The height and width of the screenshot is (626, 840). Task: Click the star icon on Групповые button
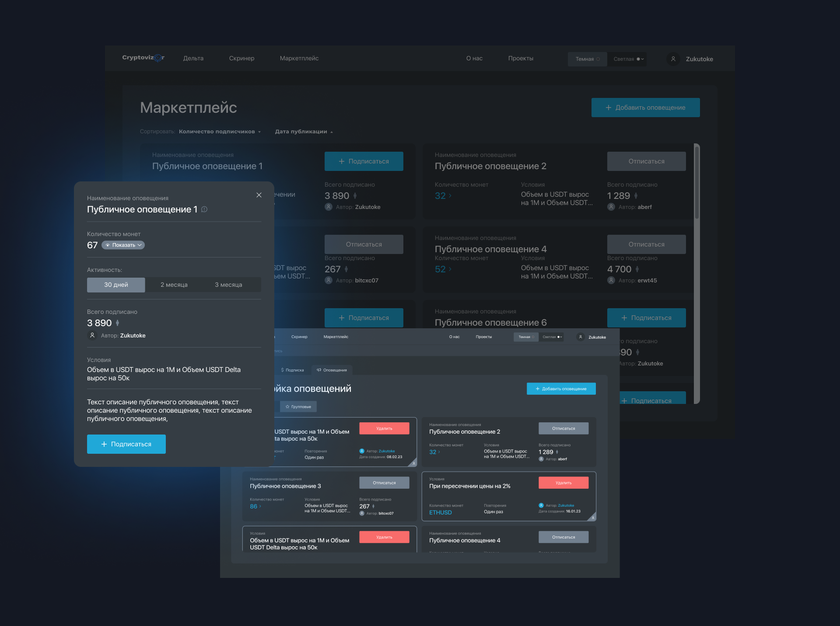pos(287,407)
